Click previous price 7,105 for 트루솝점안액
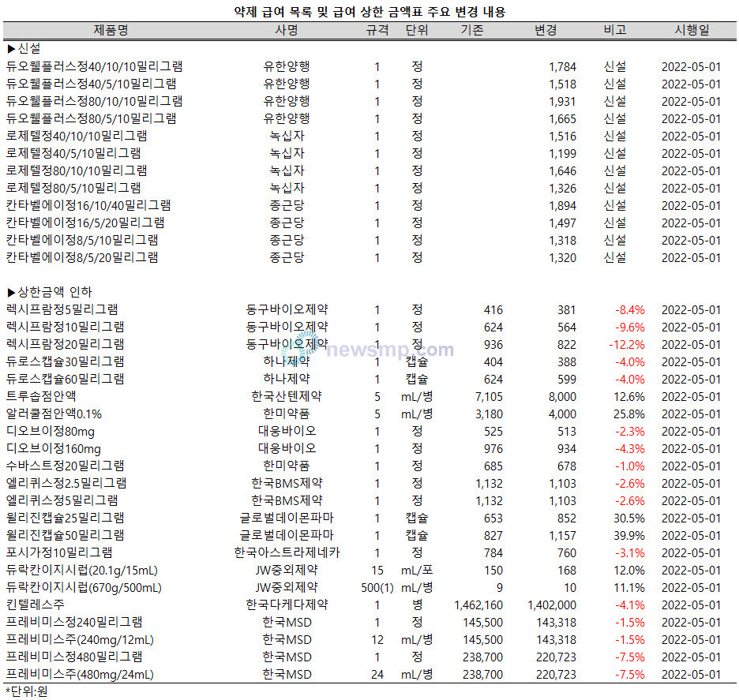The height and width of the screenshot is (700, 739). [489, 397]
